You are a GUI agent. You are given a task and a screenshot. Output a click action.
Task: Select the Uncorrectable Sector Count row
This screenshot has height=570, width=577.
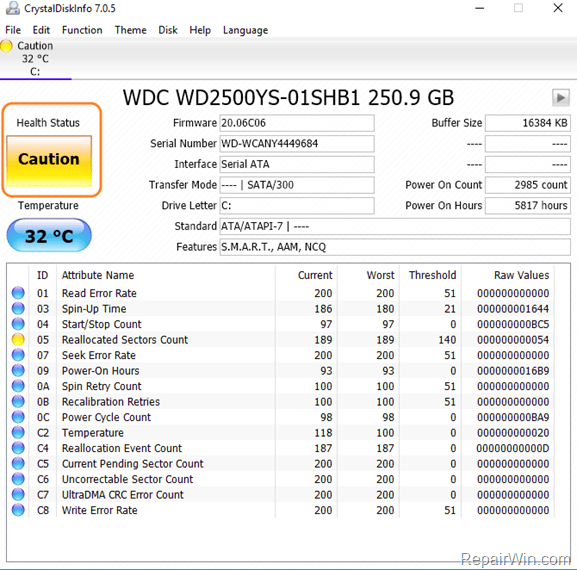(x=283, y=479)
